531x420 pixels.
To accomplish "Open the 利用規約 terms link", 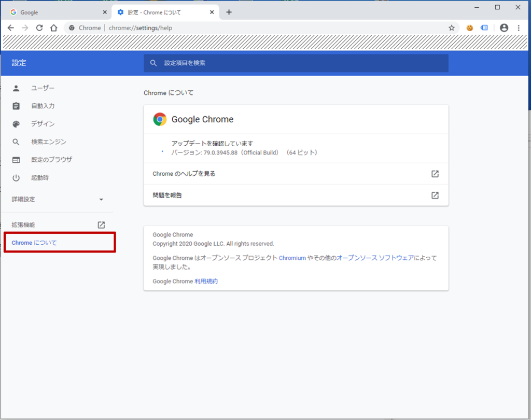I will coord(206,281).
